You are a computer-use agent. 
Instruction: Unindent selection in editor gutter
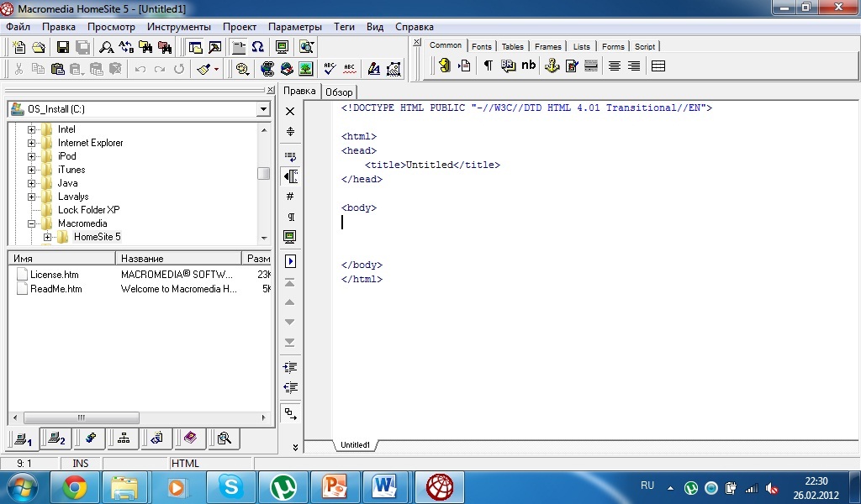[290, 388]
